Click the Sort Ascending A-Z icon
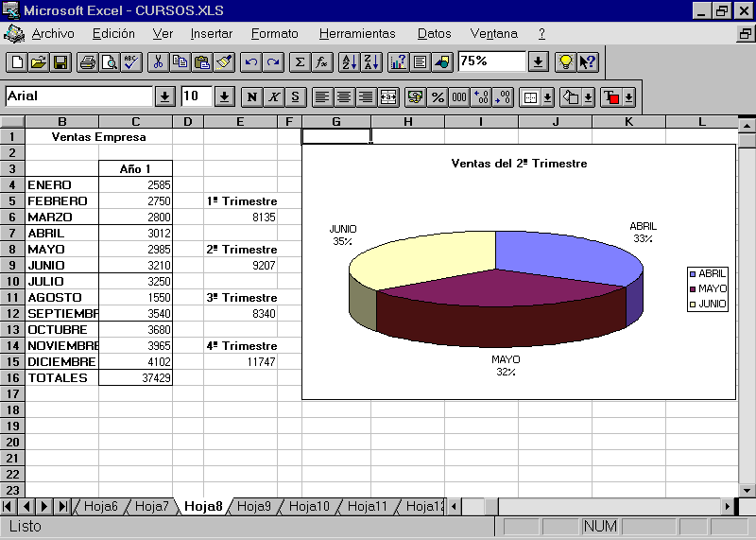Image resolution: width=756 pixels, height=540 pixels. point(349,62)
